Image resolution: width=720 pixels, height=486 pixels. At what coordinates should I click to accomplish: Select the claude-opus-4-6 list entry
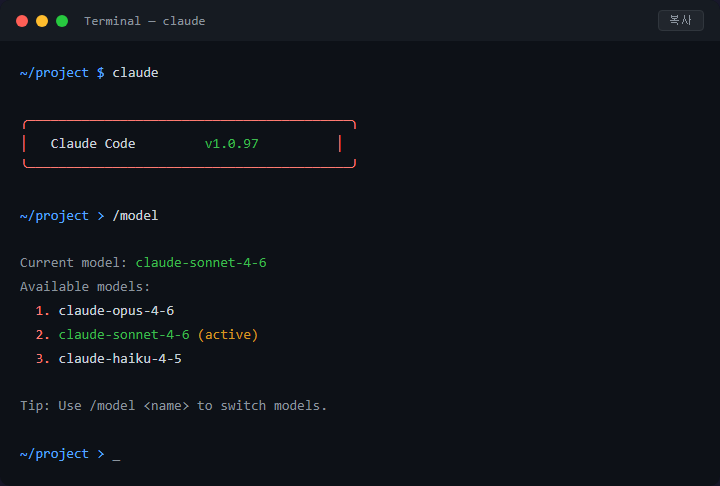click(116, 311)
